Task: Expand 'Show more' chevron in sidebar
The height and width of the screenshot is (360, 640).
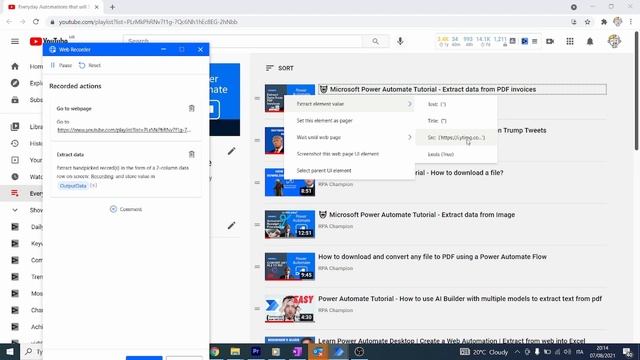Action: 15,210
